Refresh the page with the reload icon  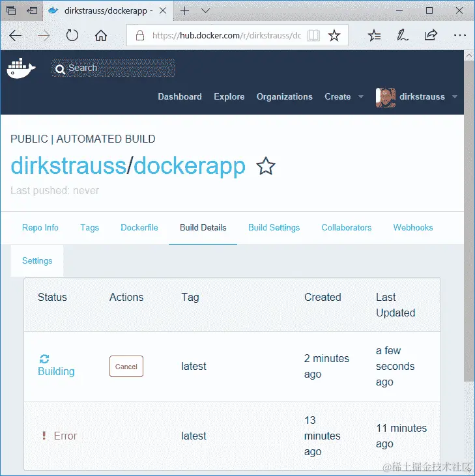pyautogui.click(x=72, y=36)
